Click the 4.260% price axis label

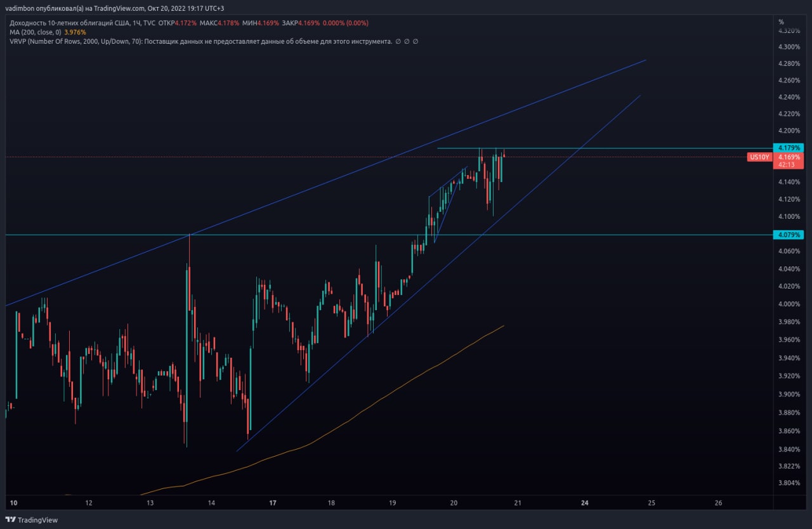click(x=789, y=81)
